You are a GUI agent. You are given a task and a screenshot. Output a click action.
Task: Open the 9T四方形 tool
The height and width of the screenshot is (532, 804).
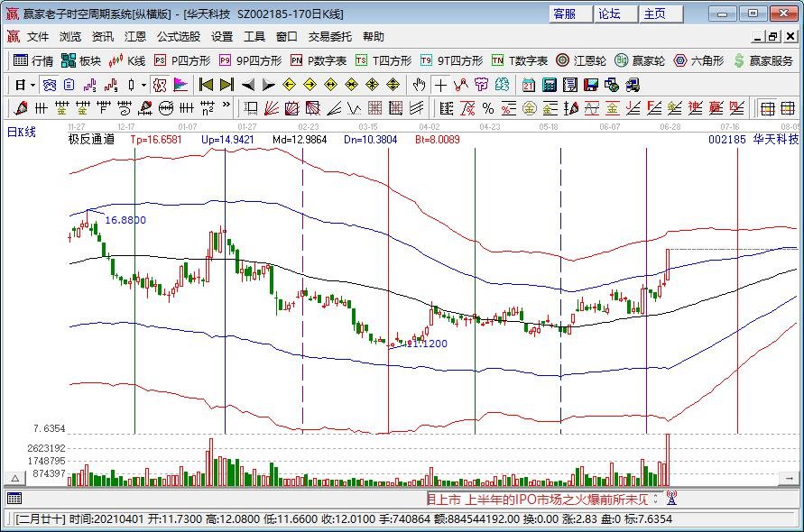(452, 61)
